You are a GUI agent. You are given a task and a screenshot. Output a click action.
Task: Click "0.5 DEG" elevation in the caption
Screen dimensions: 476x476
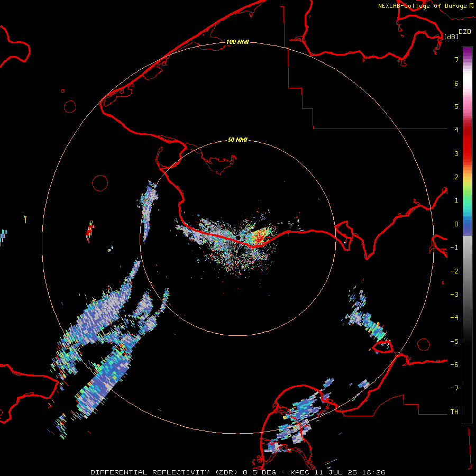pos(259,472)
